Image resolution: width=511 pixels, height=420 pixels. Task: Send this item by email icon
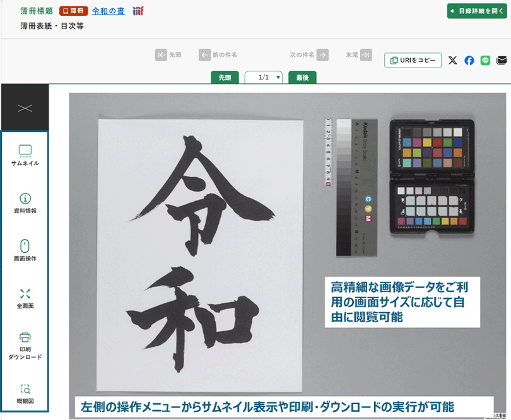[x=502, y=61]
